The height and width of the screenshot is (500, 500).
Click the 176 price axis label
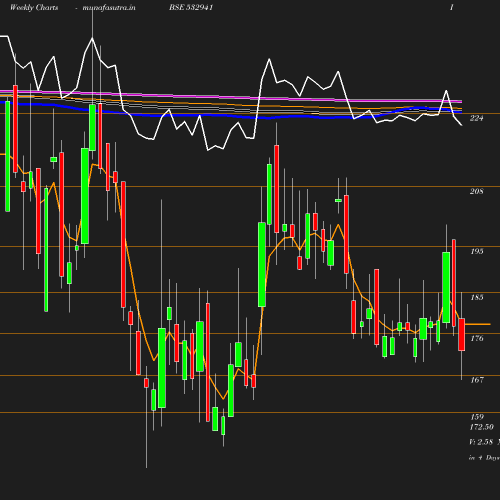point(477,338)
